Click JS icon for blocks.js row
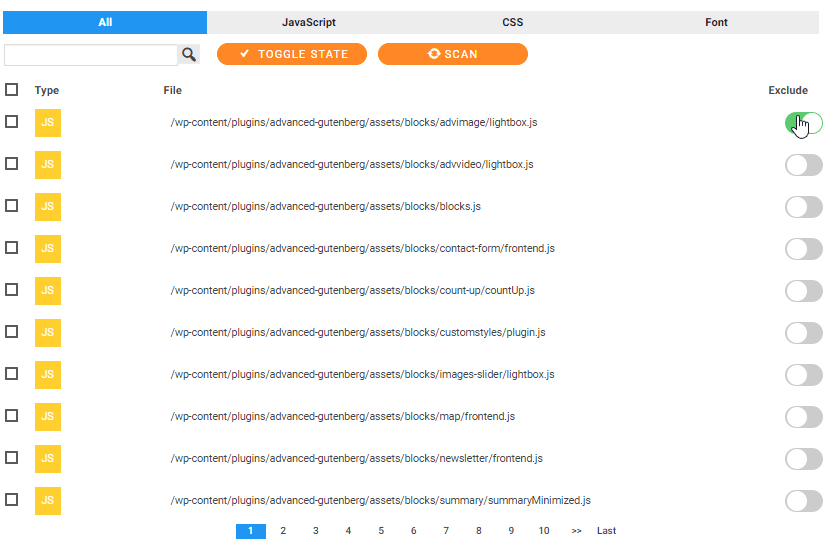This screenshot has height=546, width=838. click(48, 207)
